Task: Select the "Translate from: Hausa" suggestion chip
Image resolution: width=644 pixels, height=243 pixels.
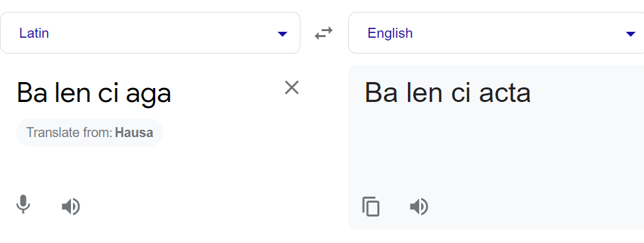Action: tap(90, 132)
